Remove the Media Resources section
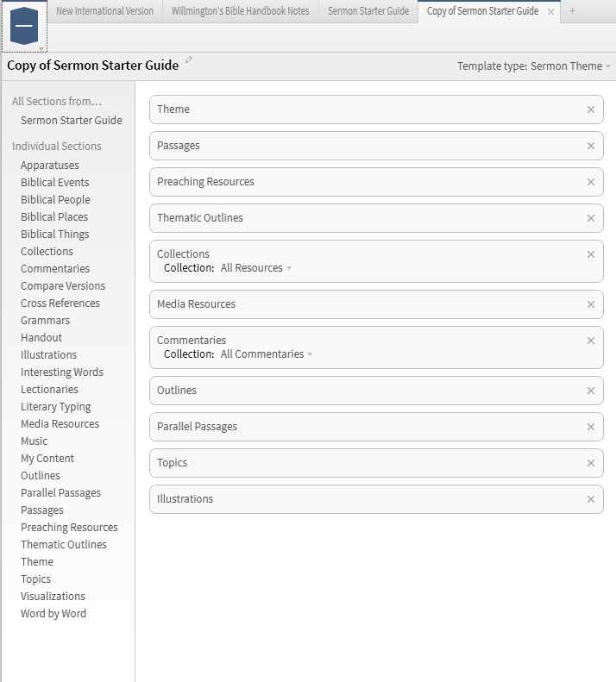The height and width of the screenshot is (682, 616). tap(591, 304)
